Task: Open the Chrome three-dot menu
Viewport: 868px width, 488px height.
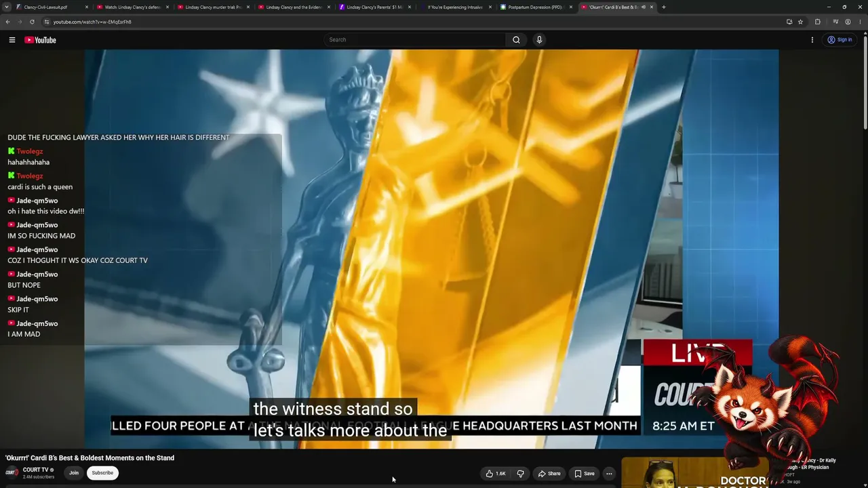Action: pyautogui.click(x=860, y=22)
